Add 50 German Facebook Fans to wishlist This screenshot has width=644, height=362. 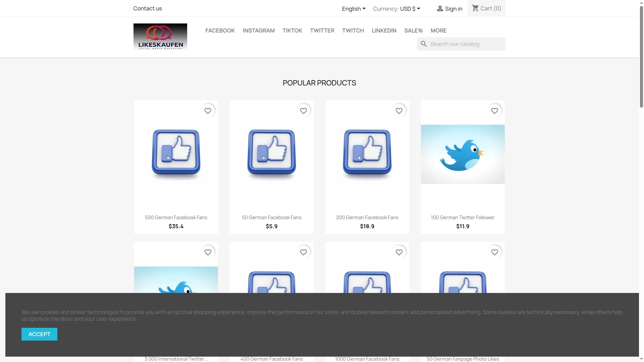click(304, 111)
